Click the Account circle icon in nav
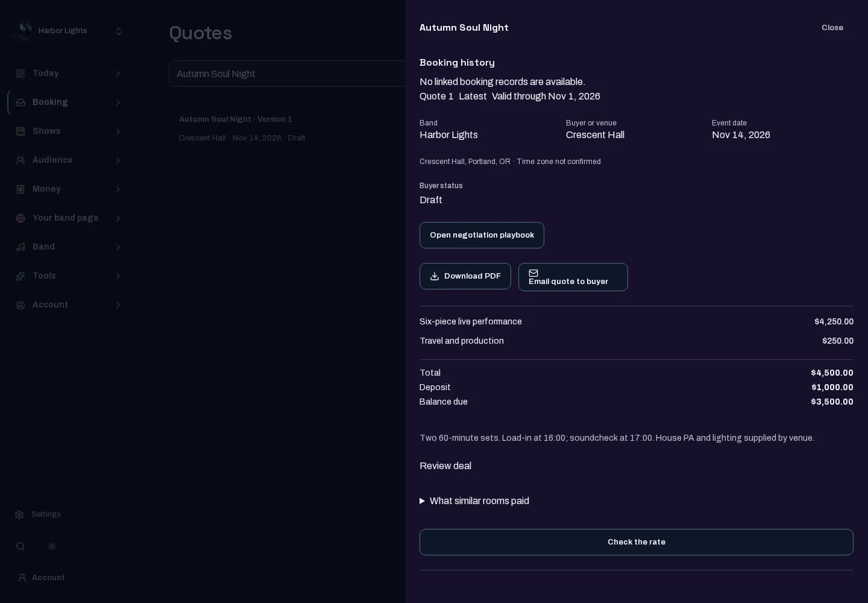Viewport: 868px width, 603px height. tap(20, 305)
